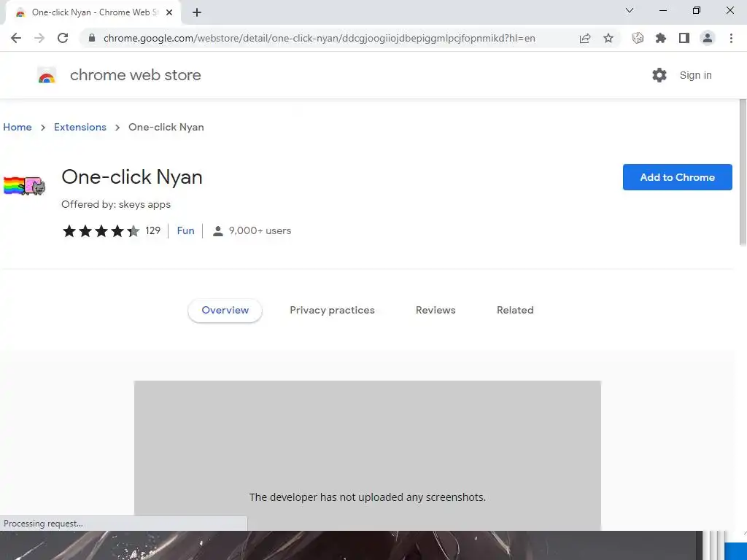The height and width of the screenshot is (560, 747).
Task: Click the Nyan cat extension icon
Action: point(24,185)
